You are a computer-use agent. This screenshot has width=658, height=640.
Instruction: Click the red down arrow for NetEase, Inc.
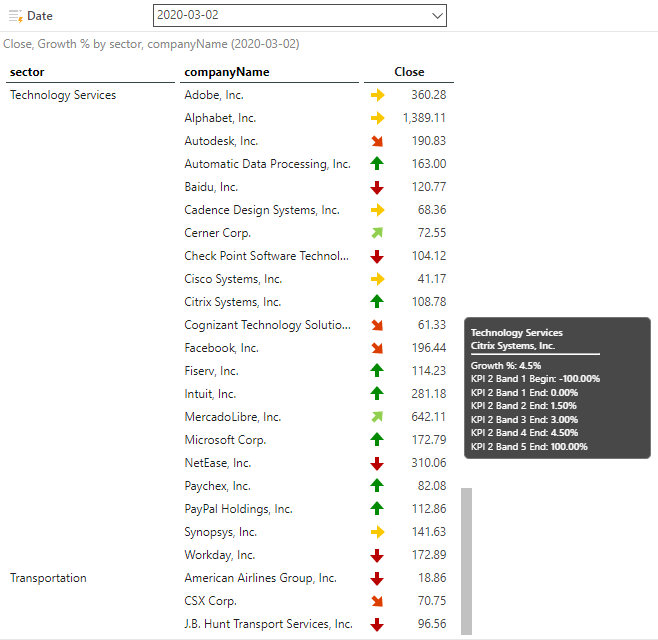[x=377, y=463]
